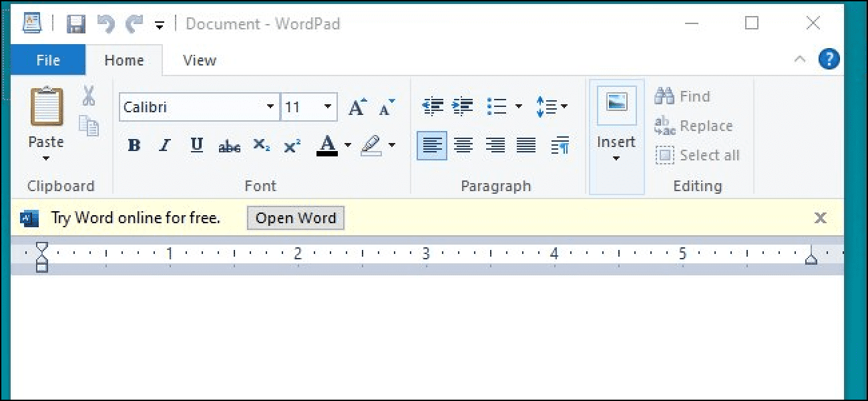Click the right indent marker on ruler

(x=811, y=257)
